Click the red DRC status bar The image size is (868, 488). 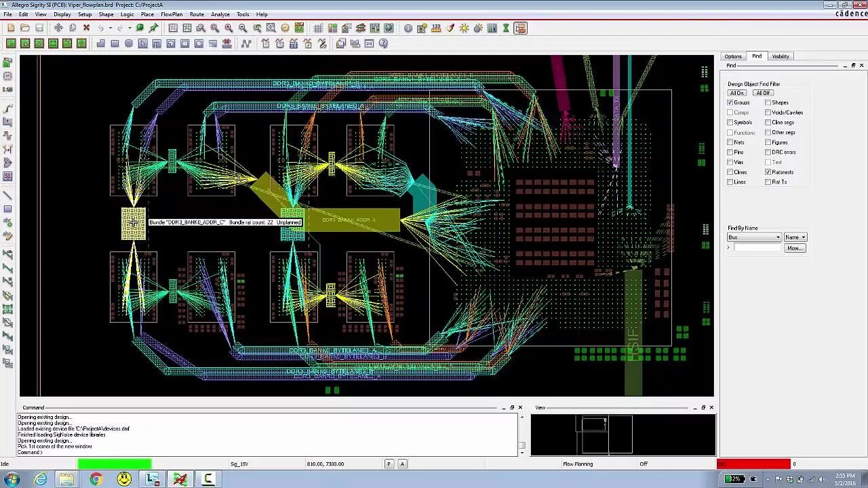coord(753,464)
